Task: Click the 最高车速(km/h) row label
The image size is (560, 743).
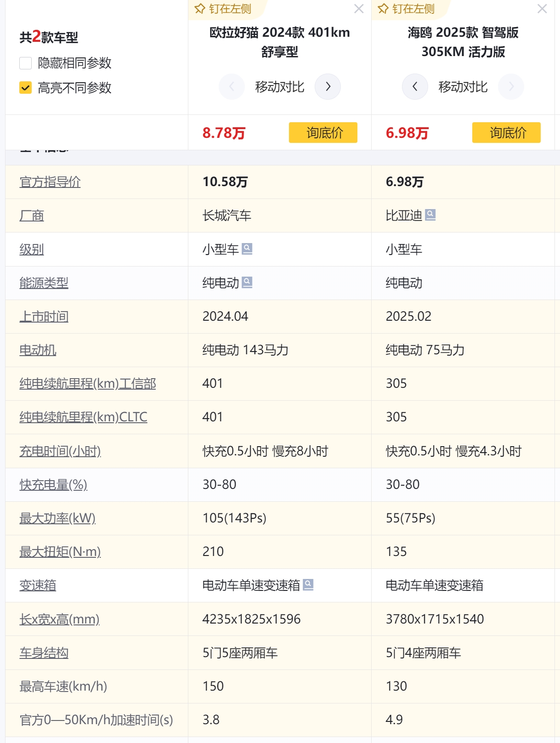Action: point(63,686)
